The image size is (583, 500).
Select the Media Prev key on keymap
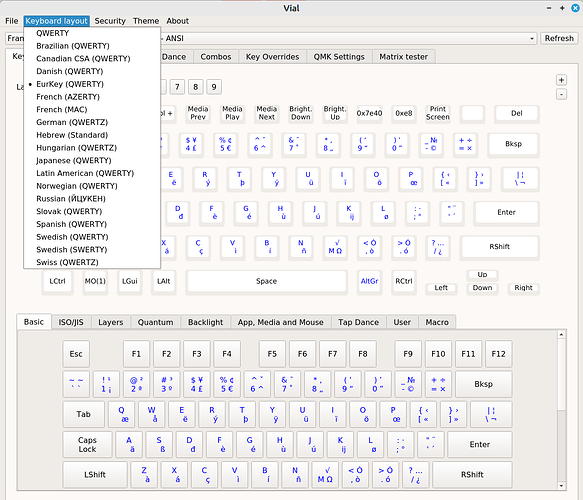(198, 113)
